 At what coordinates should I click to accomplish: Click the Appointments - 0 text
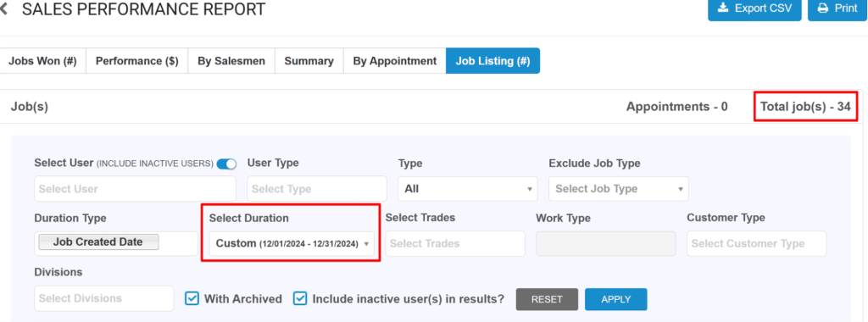[x=677, y=107]
